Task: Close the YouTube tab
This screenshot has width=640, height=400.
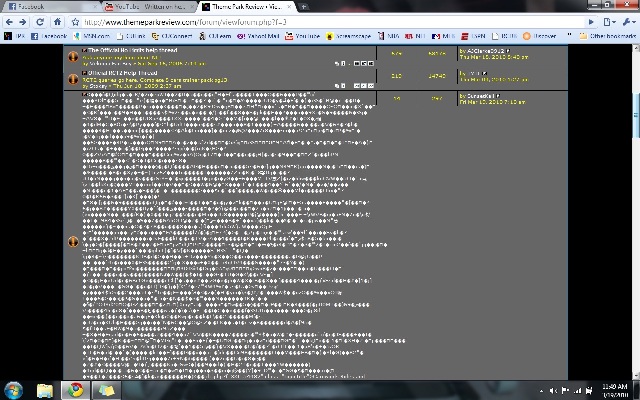Action: (193, 7)
